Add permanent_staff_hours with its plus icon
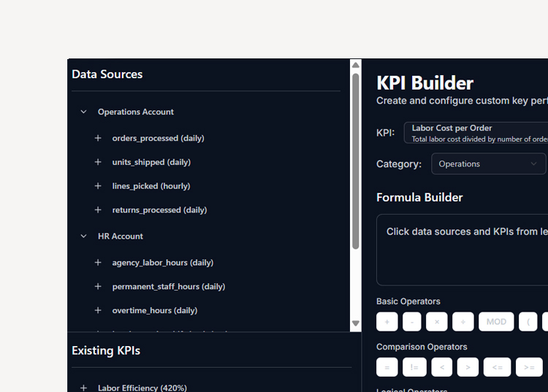The height and width of the screenshot is (392, 548). 98,287
